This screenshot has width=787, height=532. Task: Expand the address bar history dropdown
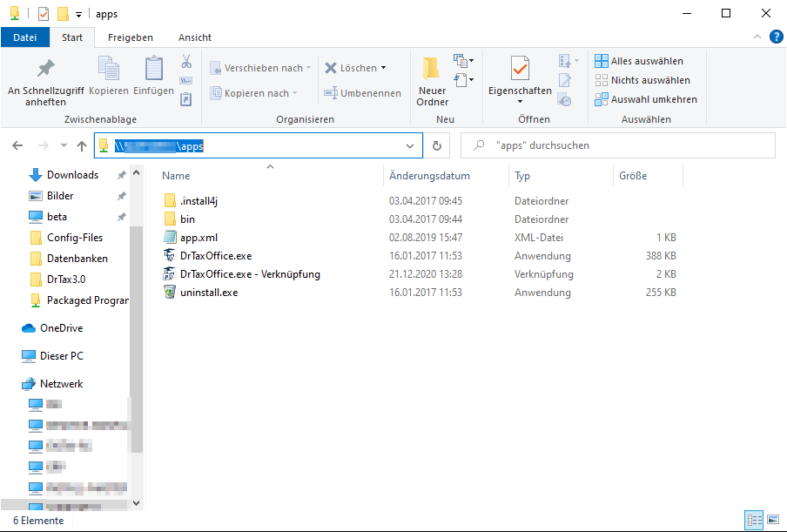410,145
